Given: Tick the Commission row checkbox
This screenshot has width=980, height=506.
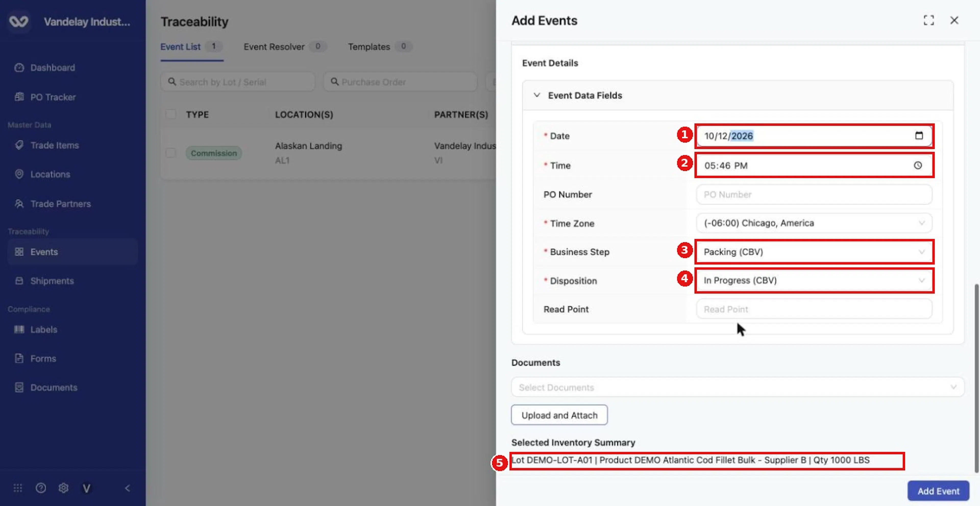Looking at the screenshot, I should pos(171,153).
